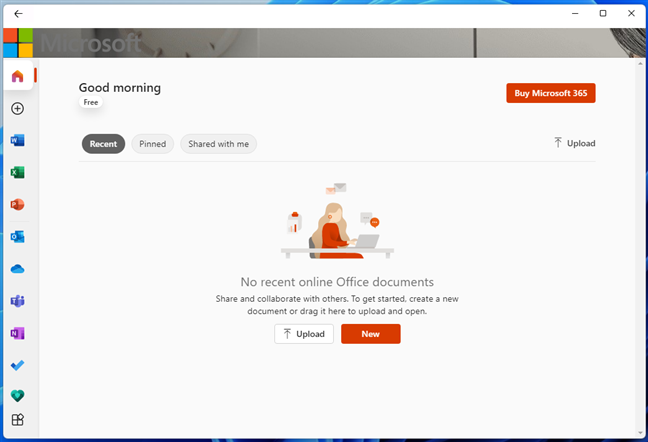This screenshot has width=648, height=442.
Task: Click the white Upload button below message
Action: (304, 334)
